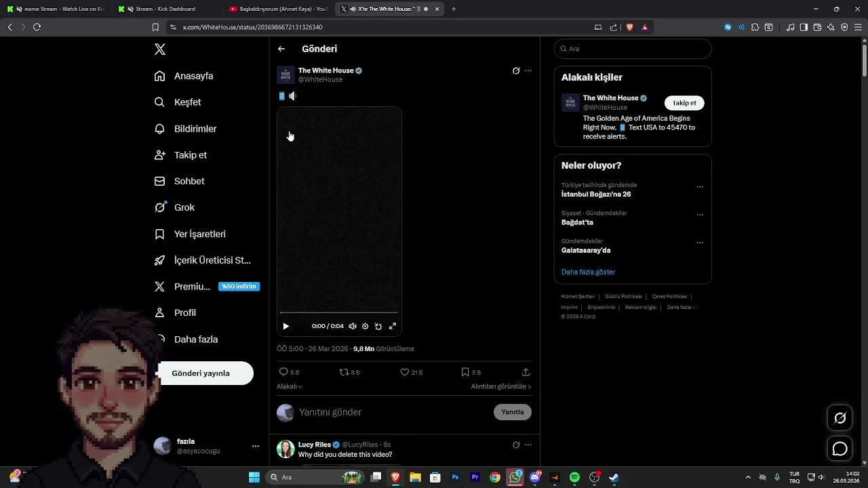Open more options for Bağdat'ta trend
Screen dimensions: 868x488
700,215
